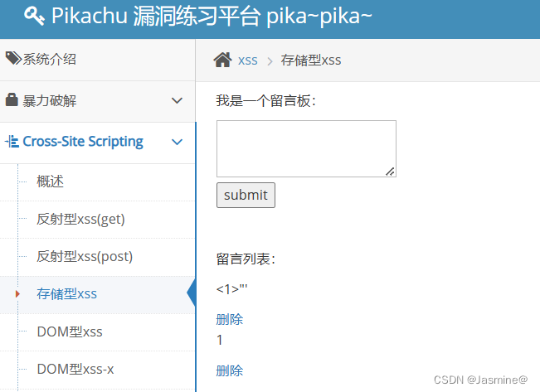The image size is (540, 392).
Task: Go home via the house breadcrumb icon
Action: [x=222, y=60]
